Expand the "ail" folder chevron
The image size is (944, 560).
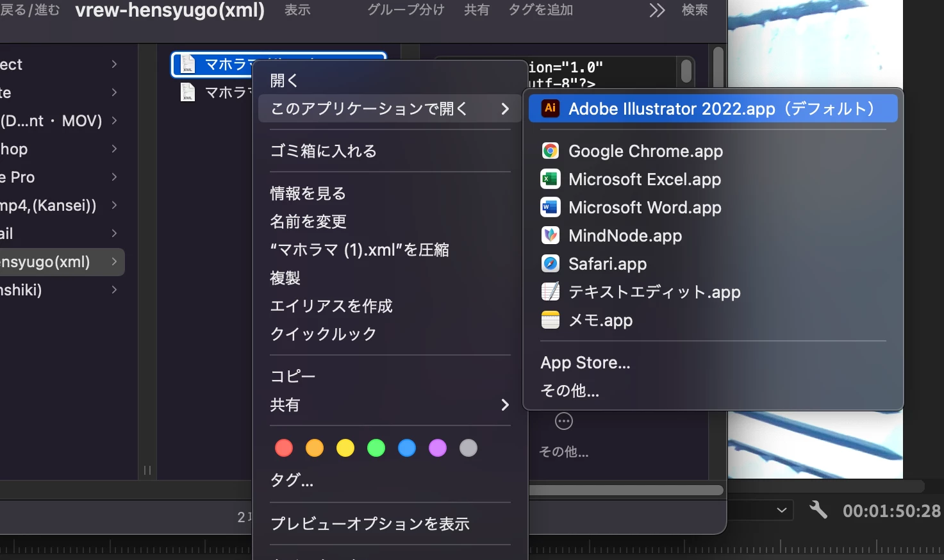pyautogui.click(x=114, y=233)
